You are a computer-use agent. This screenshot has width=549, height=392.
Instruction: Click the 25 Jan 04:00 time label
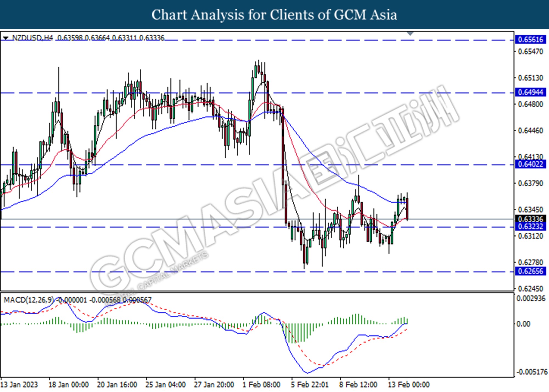point(166,385)
